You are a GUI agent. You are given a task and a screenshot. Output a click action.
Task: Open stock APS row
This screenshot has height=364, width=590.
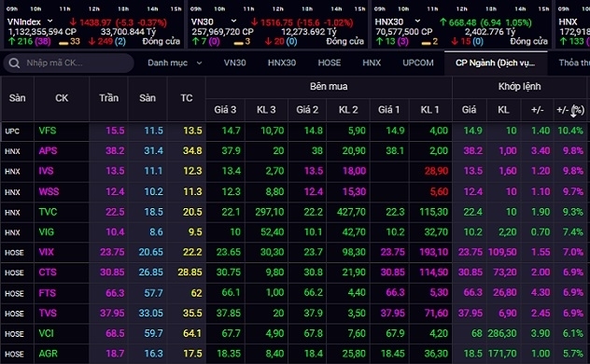tap(295, 151)
